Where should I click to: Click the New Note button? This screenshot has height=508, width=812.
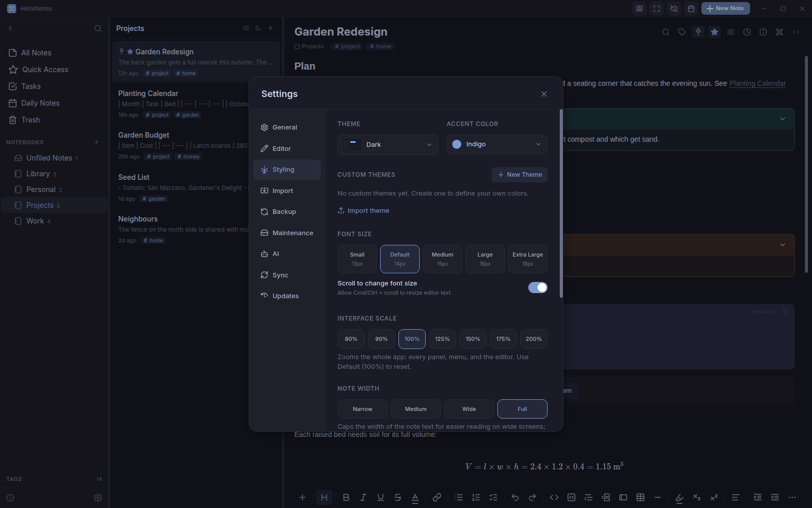(726, 9)
